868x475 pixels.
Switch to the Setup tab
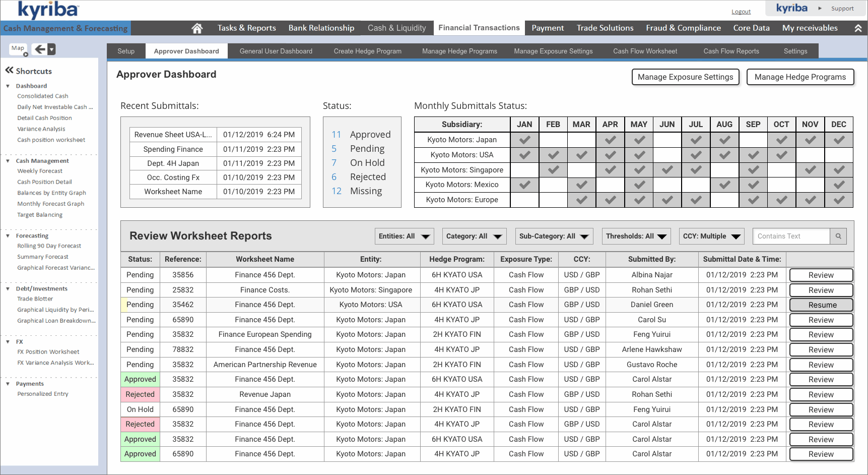126,51
